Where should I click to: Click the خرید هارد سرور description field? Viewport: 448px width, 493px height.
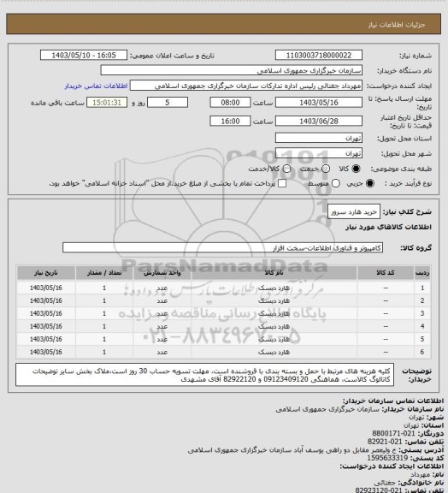coord(354,212)
